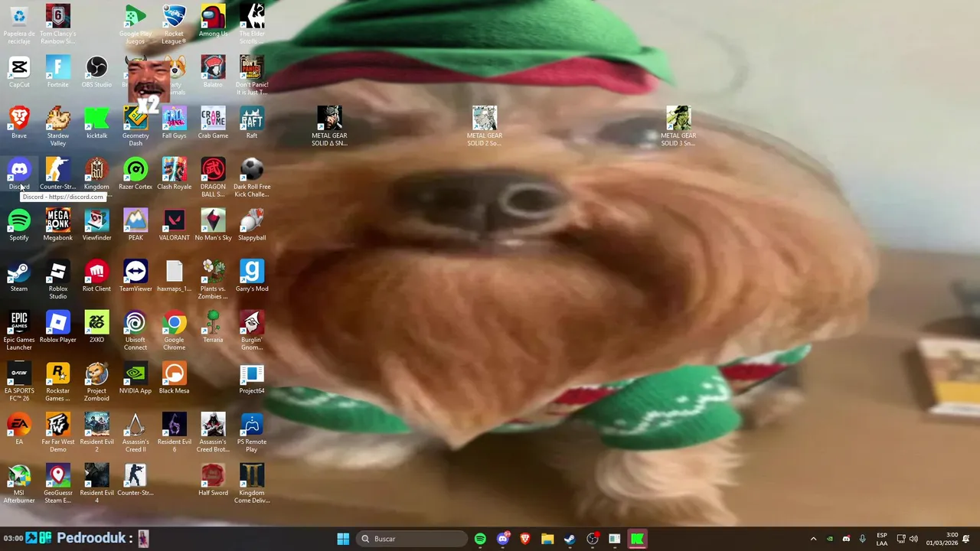Click the Buscar taskbar search box
This screenshot has width=980, height=551.
tap(413, 539)
